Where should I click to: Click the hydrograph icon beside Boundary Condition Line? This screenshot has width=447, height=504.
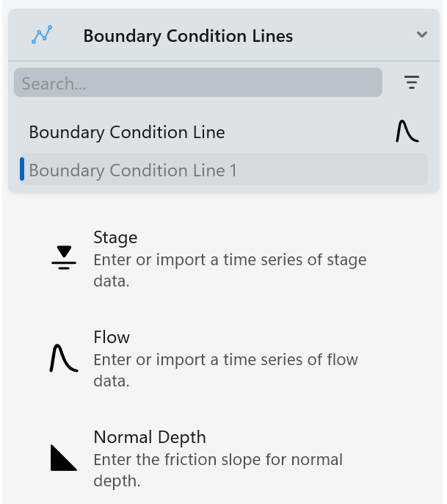(407, 132)
